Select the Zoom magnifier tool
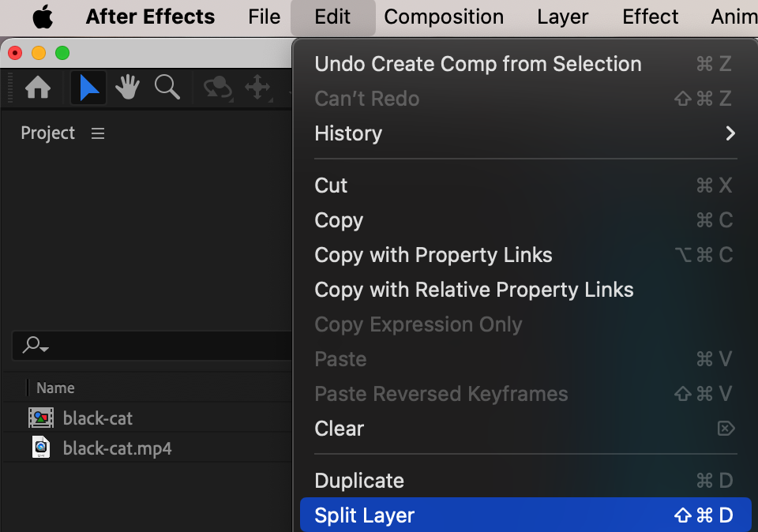The width and height of the screenshot is (758, 532). 167,88
